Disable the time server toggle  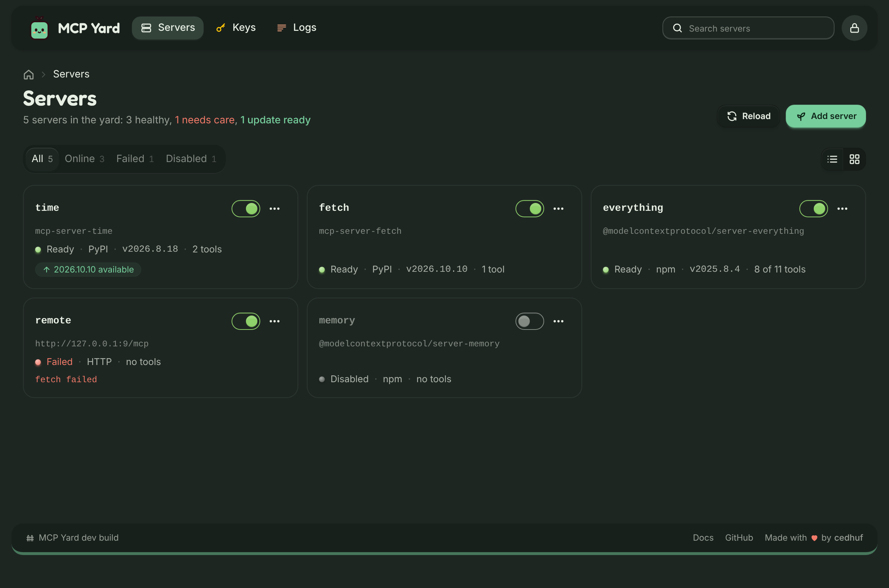[x=246, y=209]
